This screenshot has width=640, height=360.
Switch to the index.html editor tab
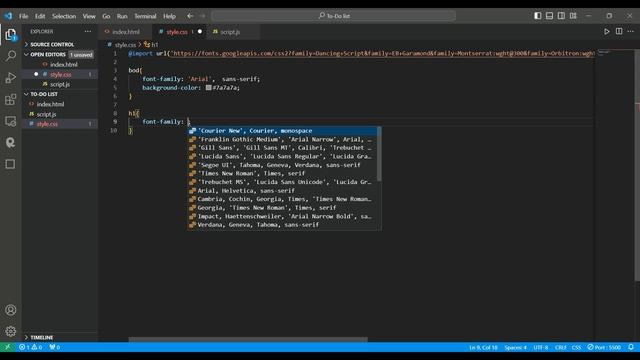click(124, 32)
